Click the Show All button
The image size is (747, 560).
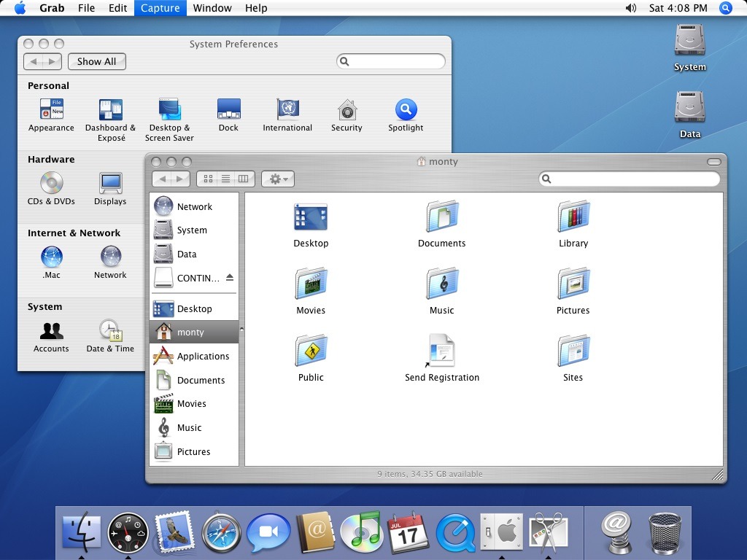coord(97,62)
